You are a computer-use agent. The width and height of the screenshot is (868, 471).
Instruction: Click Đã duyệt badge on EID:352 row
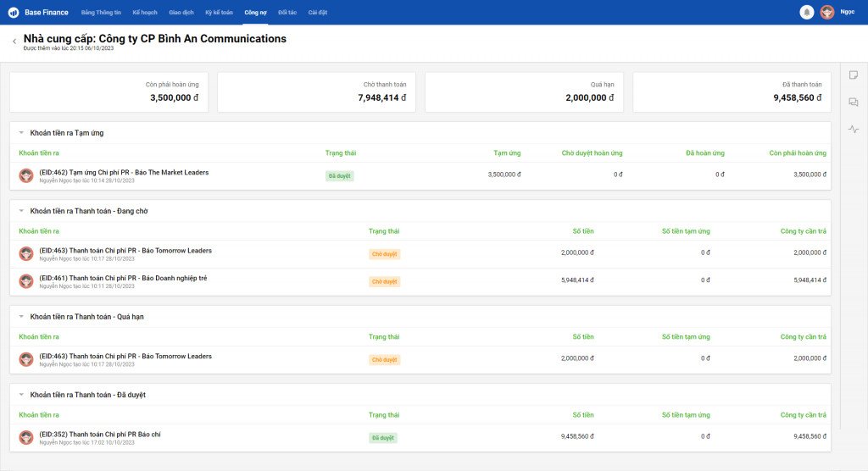tap(383, 438)
